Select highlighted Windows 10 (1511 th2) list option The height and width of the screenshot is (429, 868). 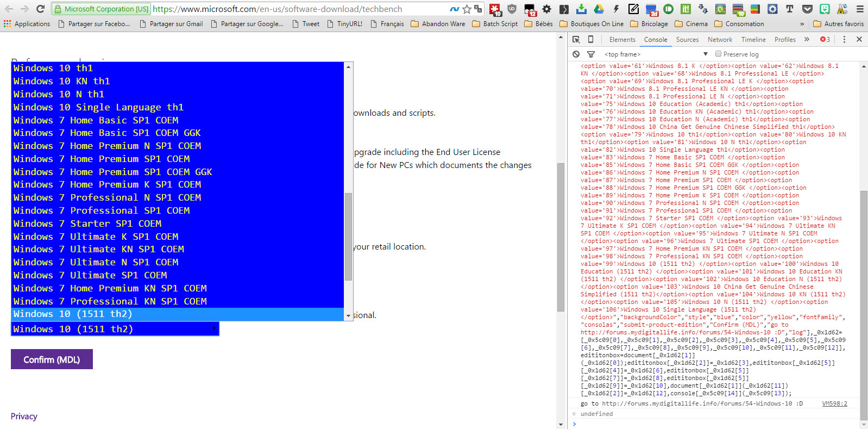(x=178, y=314)
